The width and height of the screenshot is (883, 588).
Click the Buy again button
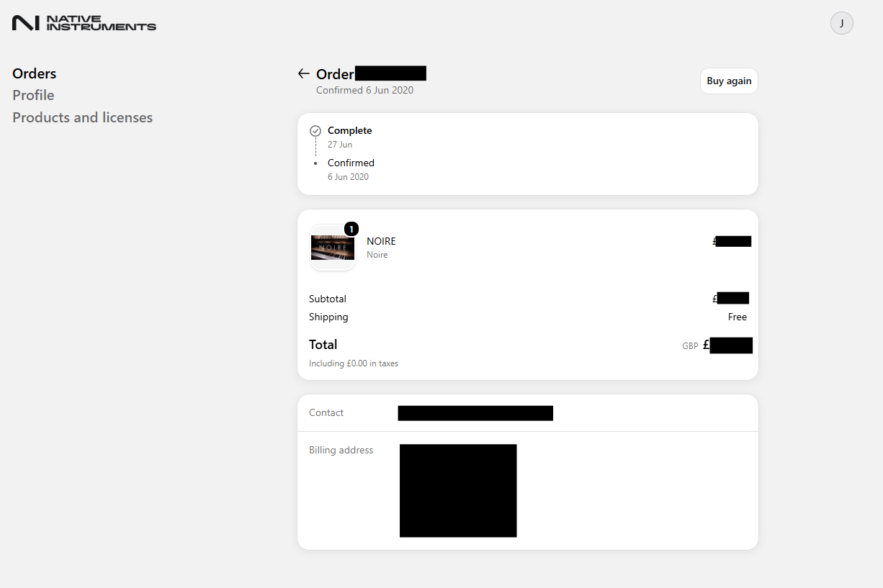click(x=729, y=81)
